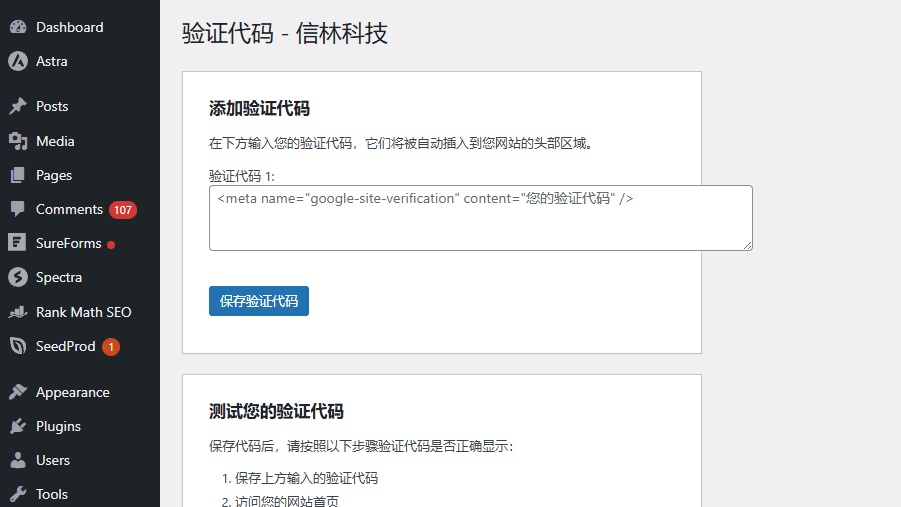
Task: Click the SeedProd notification badge 1
Action: tap(111, 347)
